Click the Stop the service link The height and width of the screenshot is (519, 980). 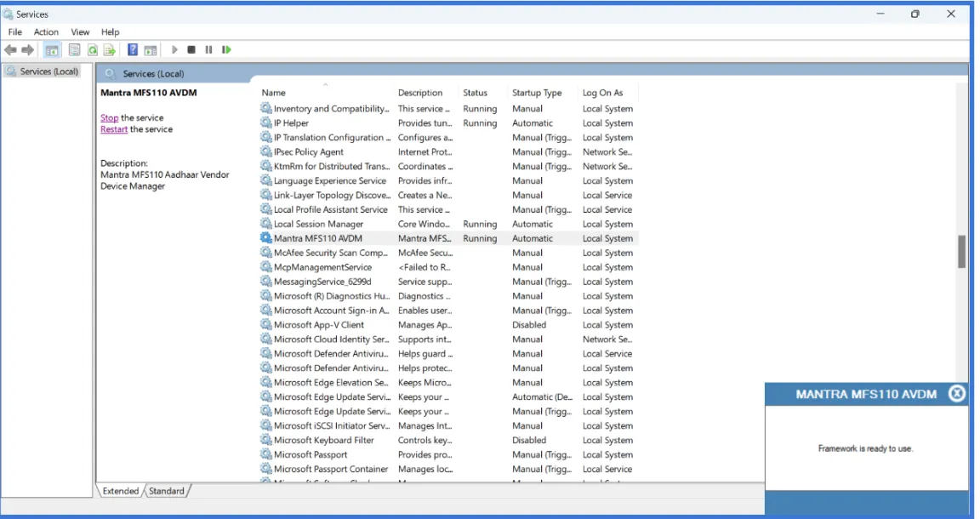109,118
